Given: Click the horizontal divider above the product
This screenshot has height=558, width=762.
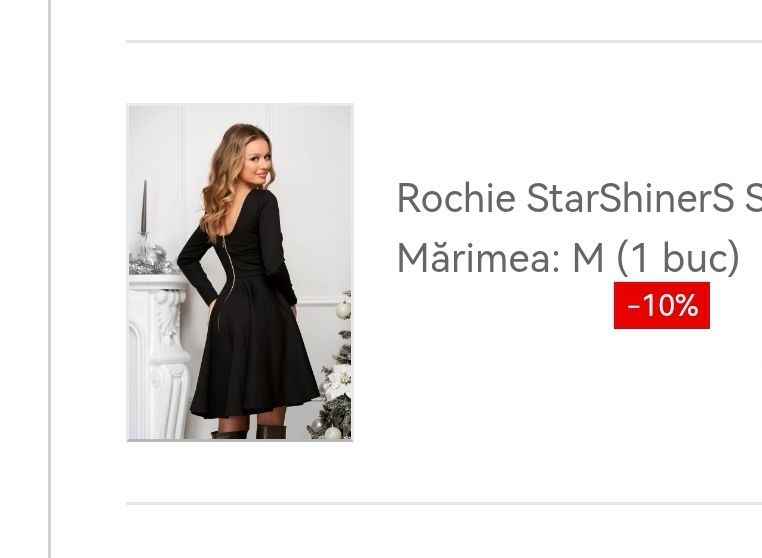Looking at the screenshot, I should click(x=444, y=42).
